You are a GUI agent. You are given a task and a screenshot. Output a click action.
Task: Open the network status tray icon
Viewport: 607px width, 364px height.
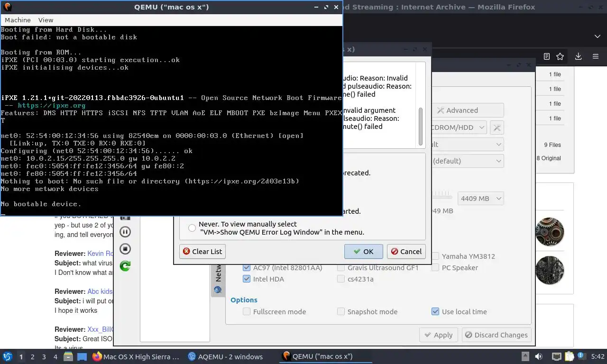tap(557, 356)
